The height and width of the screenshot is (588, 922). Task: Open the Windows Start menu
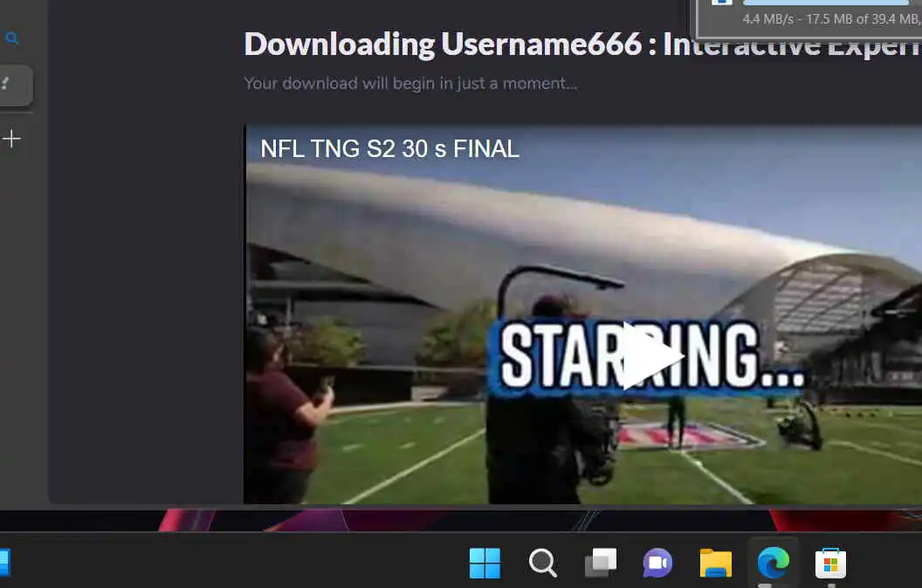point(485,563)
